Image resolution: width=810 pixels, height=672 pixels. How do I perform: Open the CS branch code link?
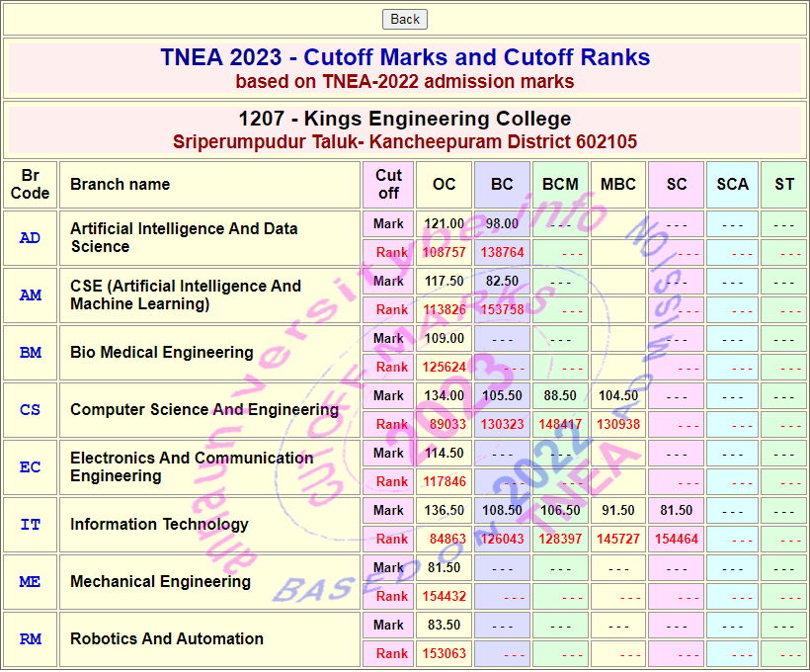tap(30, 410)
